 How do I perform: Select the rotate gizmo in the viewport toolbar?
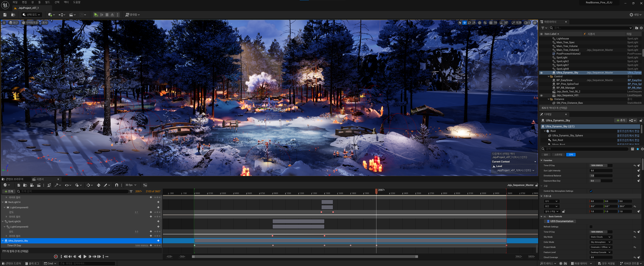(x=469, y=23)
